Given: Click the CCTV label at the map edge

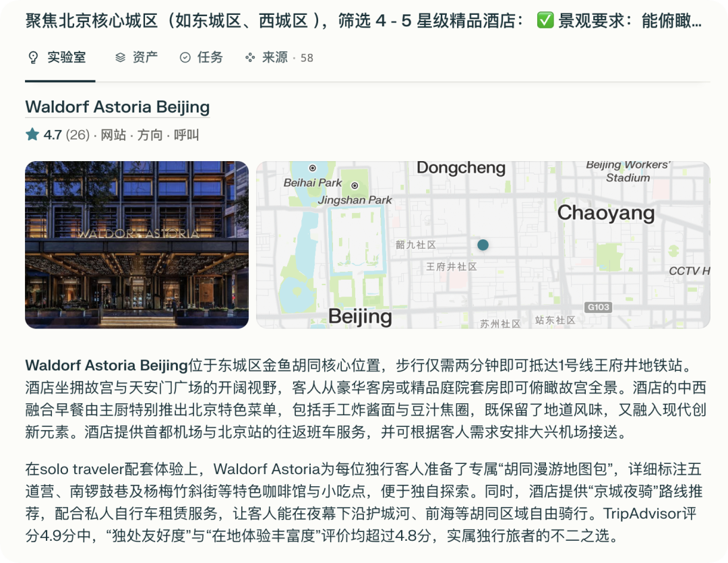Looking at the screenshot, I should [x=689, y=271].
